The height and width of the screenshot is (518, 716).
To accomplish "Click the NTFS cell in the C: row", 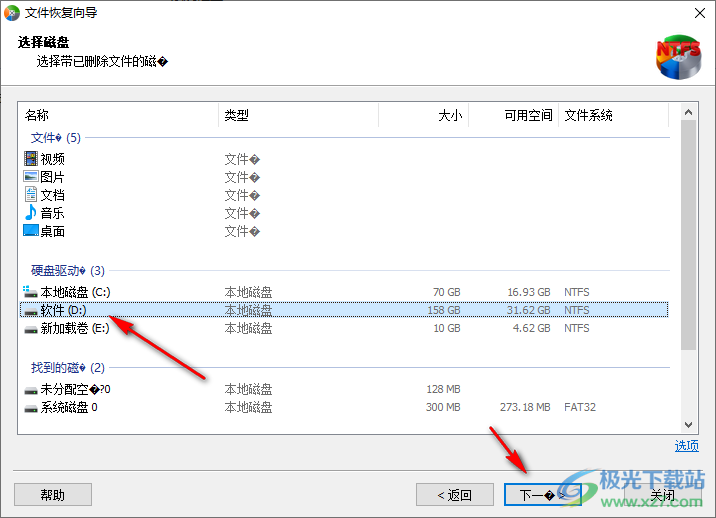I will pyautogui.click(x=577, y=292).
